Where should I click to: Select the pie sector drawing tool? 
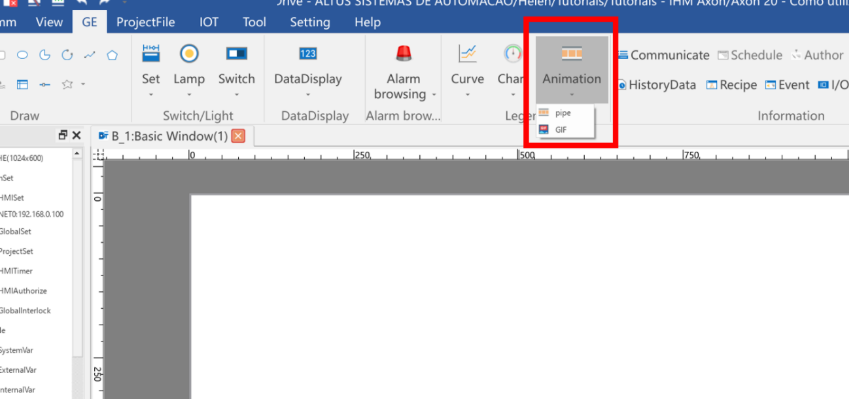(45, 55)
